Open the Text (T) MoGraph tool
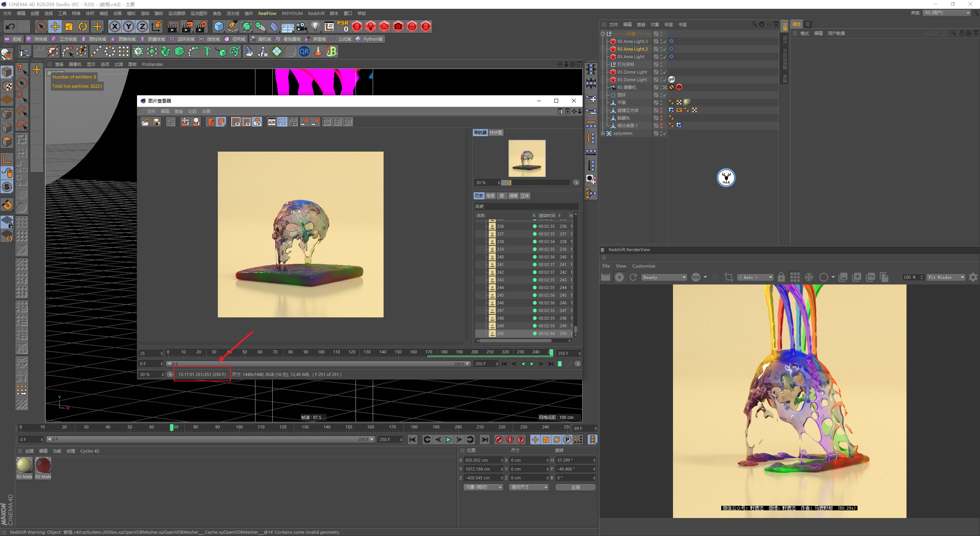Viewport: 980px width, 536px height. (x=207, y=51)
